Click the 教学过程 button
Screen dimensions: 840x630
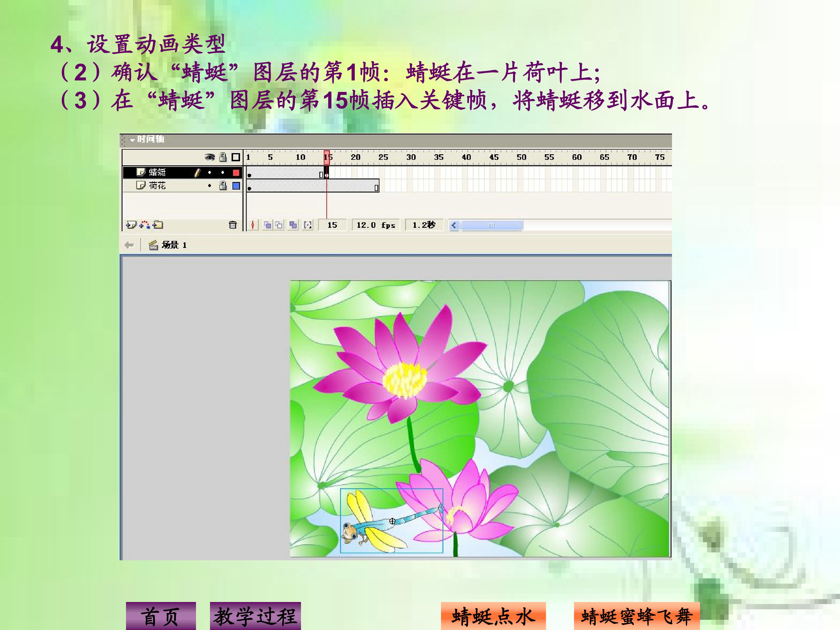coord(256,616)
